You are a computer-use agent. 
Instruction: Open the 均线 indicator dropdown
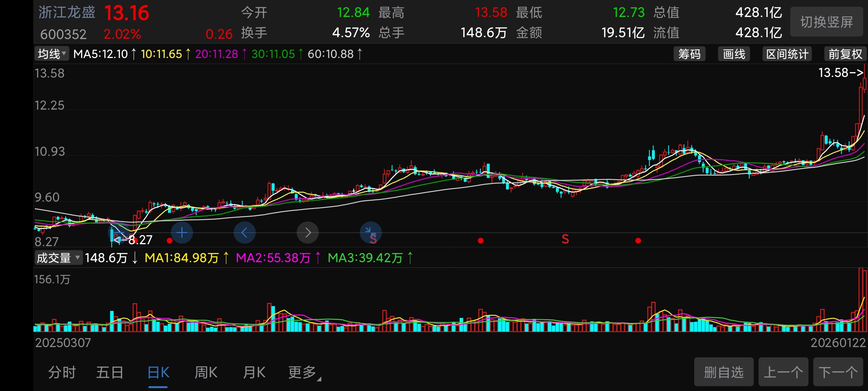point(52,54)
